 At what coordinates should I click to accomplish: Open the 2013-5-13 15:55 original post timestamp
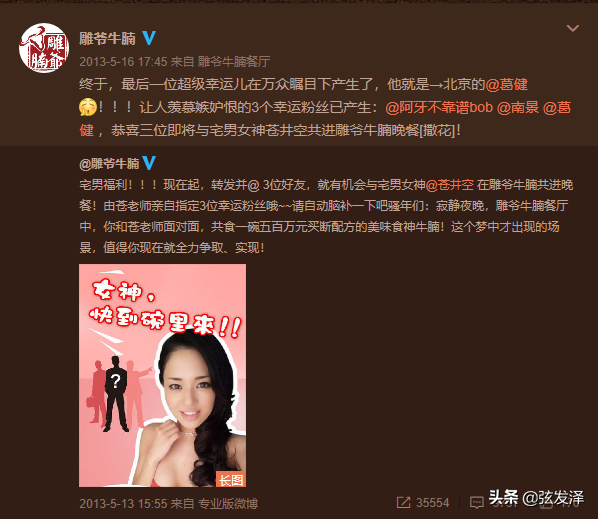pyautogui.click(x=123, y=503)
